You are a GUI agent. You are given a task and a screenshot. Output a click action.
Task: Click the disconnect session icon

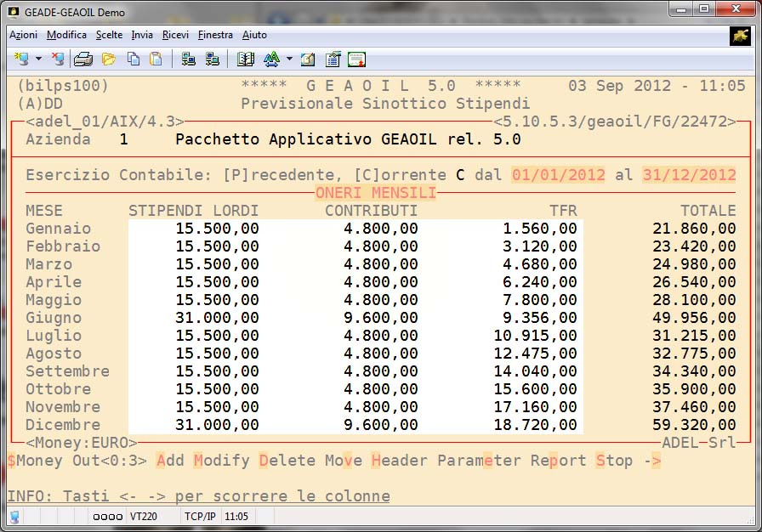[x=57, y=59]
